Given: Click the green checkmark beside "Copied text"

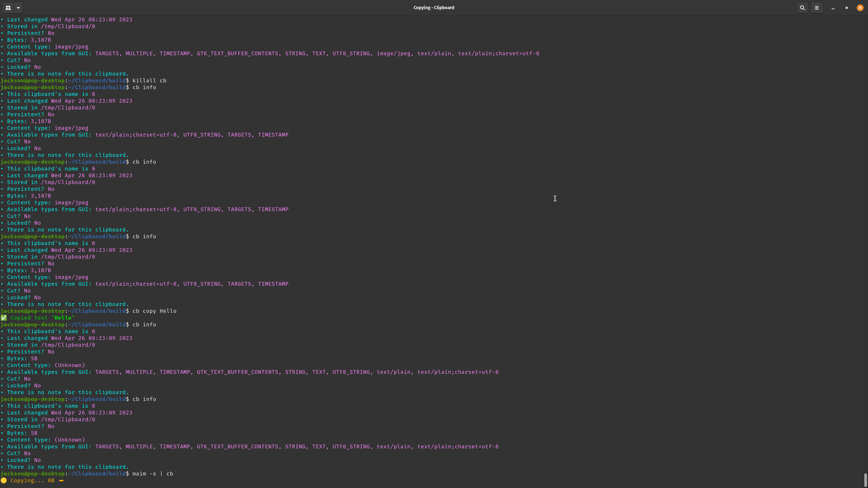Looking at the screenshot, I should [4, 318].
